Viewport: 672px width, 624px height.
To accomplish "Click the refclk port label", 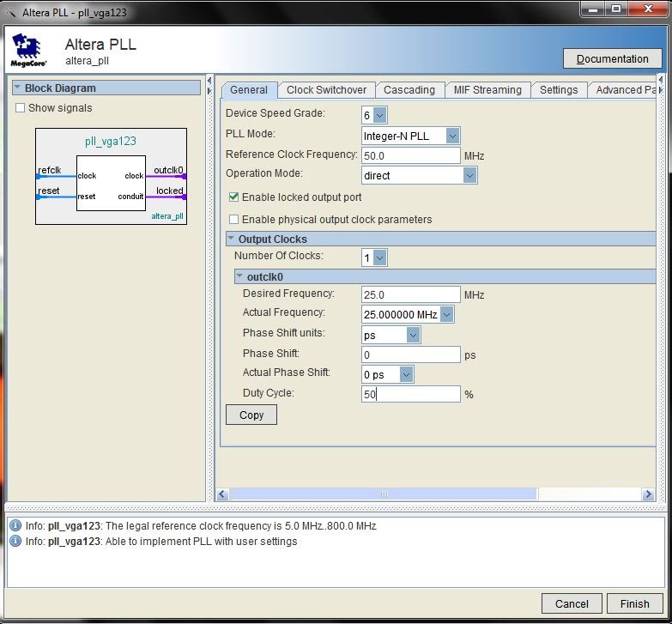I will (49, 170).
